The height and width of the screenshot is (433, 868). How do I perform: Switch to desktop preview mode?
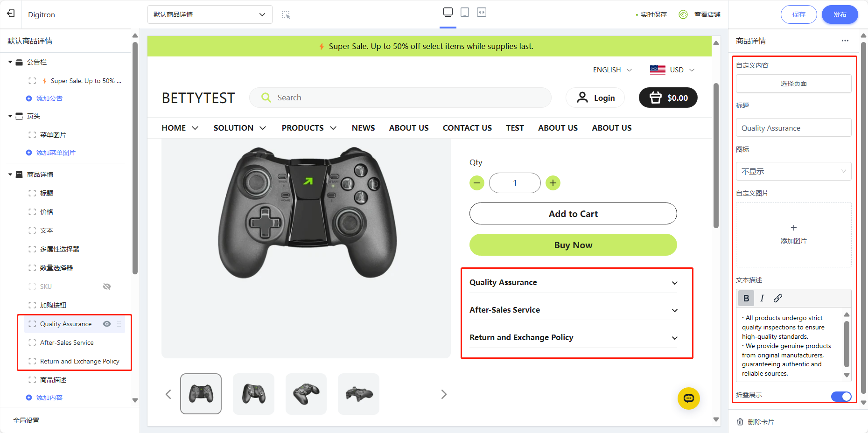coord(448,12)
